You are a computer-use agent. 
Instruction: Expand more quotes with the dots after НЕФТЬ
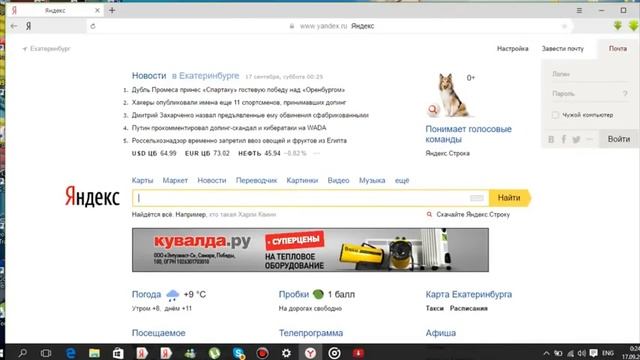[316, 154]
